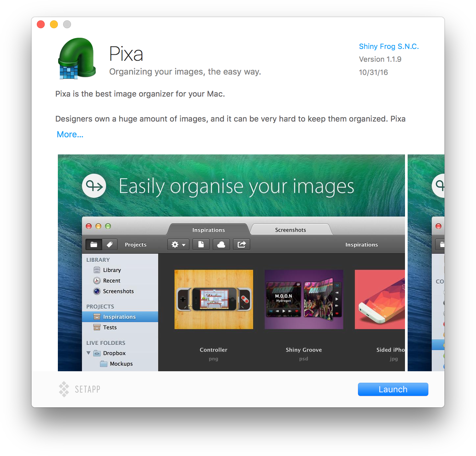
Task: Select Inspirations project in sidebar
Action: tap(119, 317)
